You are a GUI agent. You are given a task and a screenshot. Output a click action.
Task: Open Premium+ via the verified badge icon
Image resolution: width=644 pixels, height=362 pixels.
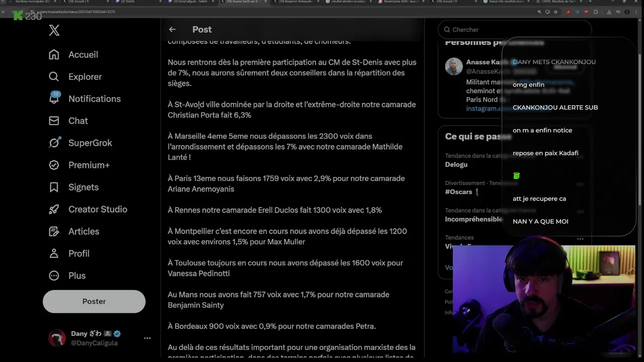click(x=54, y=165)
